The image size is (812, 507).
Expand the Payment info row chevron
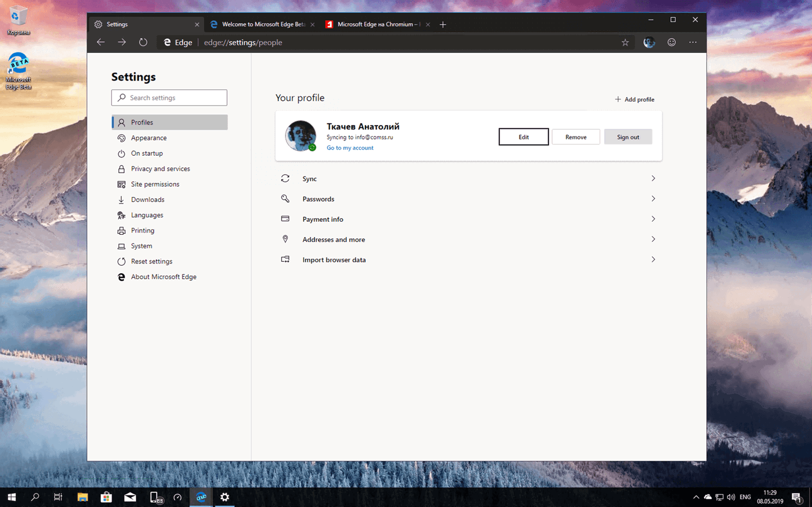point(653,219)
